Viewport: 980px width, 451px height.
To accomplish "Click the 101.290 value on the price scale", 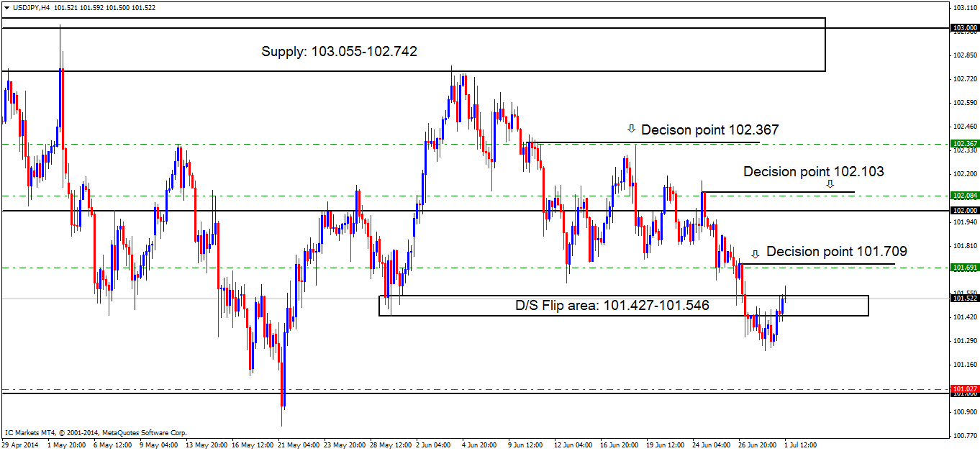I will tap(964, 340).
